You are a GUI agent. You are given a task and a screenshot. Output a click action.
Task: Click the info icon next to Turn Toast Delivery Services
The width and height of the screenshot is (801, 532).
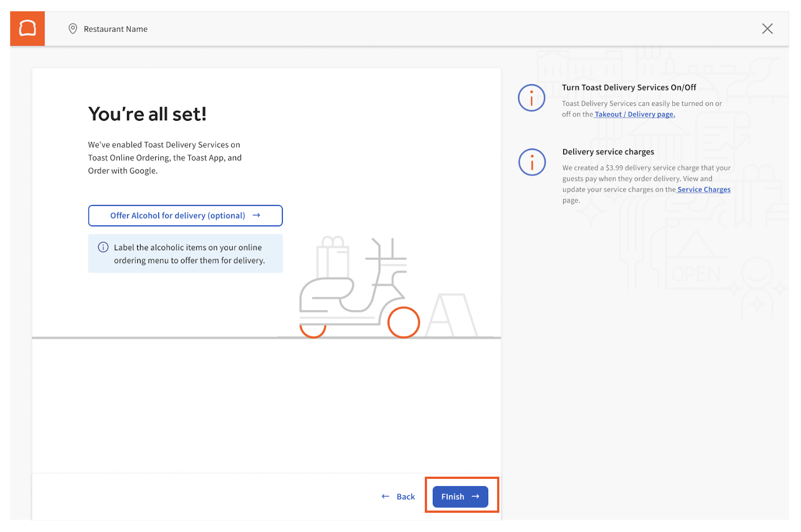[x=532, y=98]
